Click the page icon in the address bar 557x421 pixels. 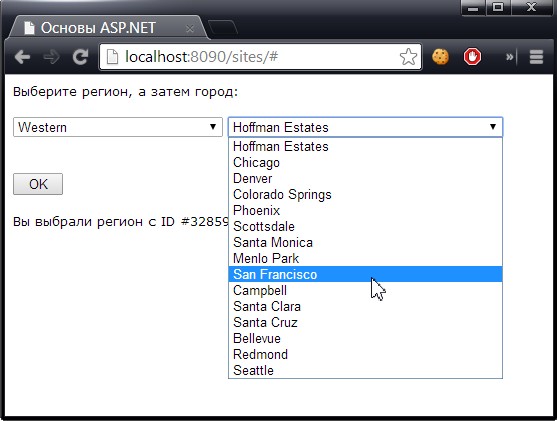[x=112, y=57]
